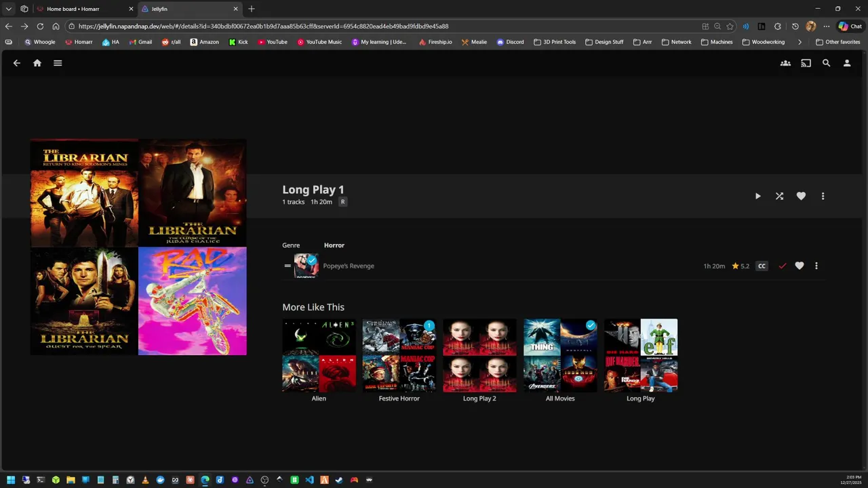The height and width of the screenshot is (488, 868).
Task: Toggle played checkmark on Popeye's Revenge
Action: click(x=782, y=266)
